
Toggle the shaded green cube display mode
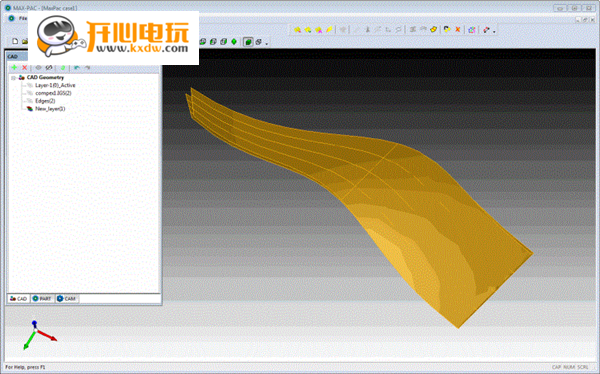(x=248, y=41)
